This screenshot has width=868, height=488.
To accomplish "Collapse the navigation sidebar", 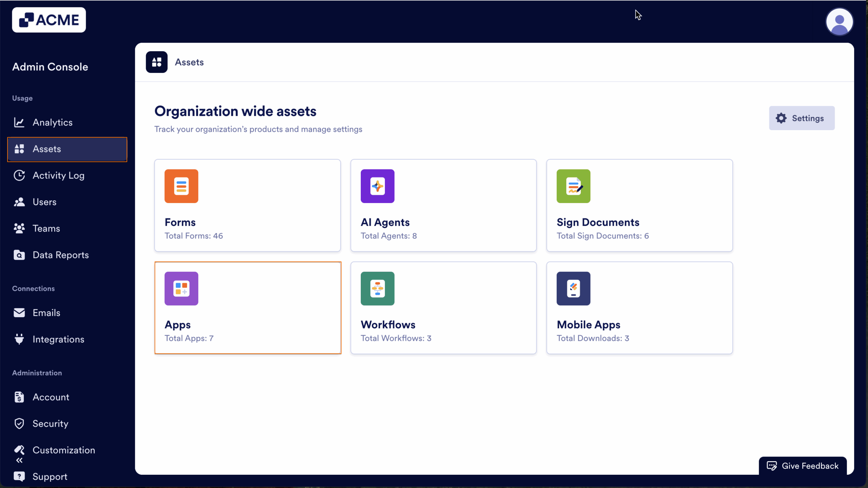I will coord(19,460).
